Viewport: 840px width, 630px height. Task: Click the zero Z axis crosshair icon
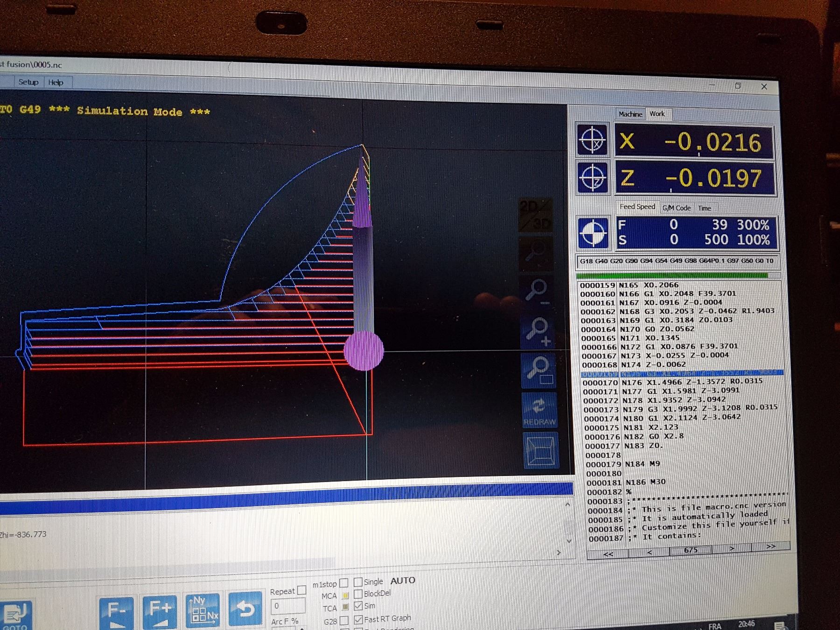pyautogui.click(x=593, y=178)
